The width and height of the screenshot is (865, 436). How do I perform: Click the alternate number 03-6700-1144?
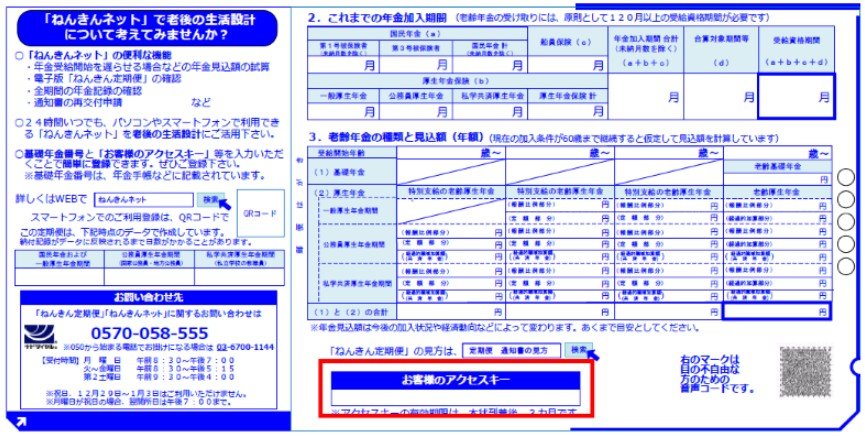[245, 348]
